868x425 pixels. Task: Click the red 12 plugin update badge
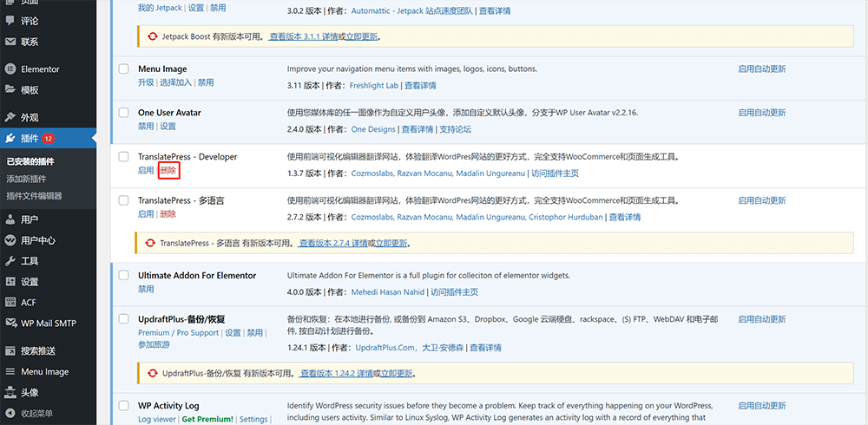48,138
